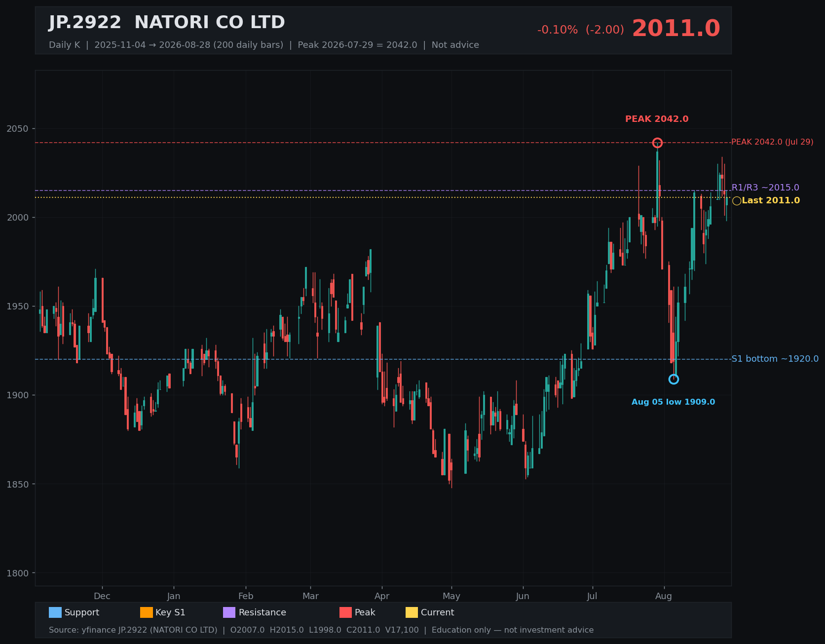Click the H2015.0 high value in the footer
The image size is (825, 644).
coord(287,630)
